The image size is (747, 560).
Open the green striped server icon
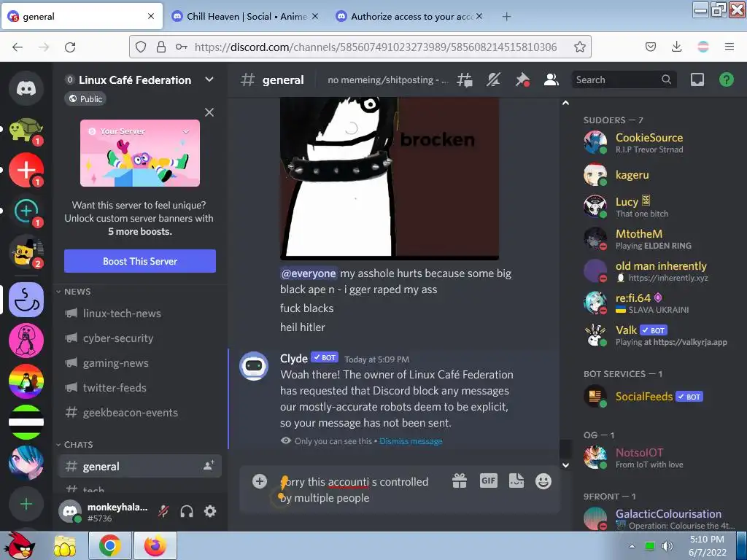coord(26,422)
